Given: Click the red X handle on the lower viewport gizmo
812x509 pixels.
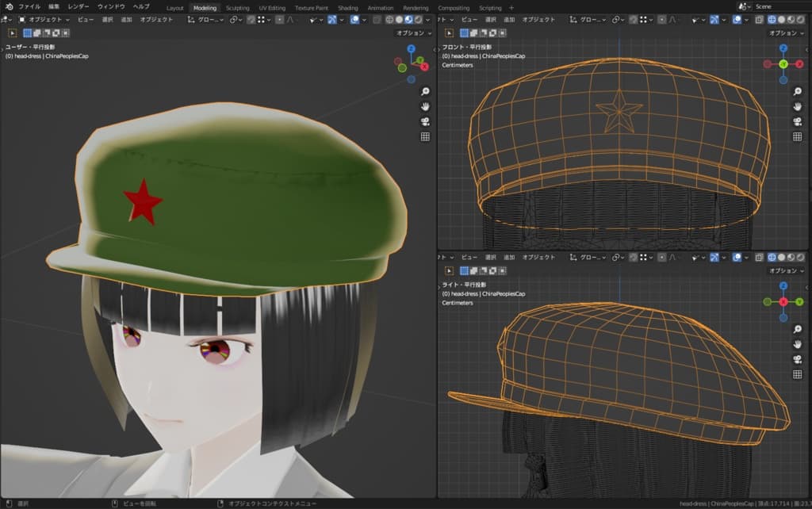Looking at the screenshot, I should (x=783, y=301).
